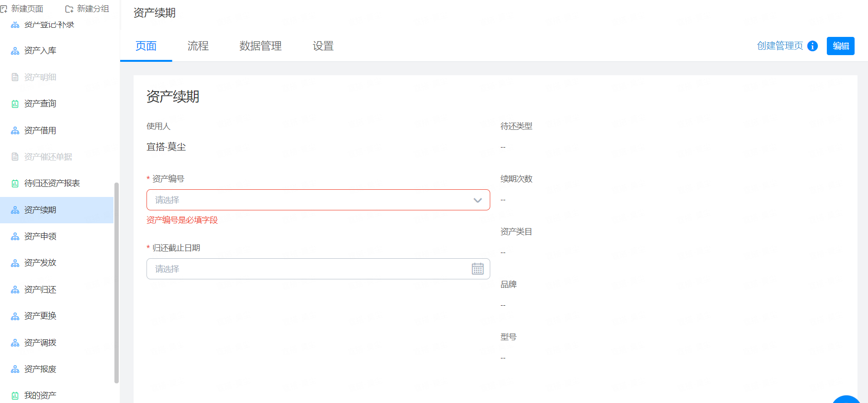Image resolution: width=868 pixels, height=403 pixels.
Task: Click the 创建管理页 link
Action: 780,46
